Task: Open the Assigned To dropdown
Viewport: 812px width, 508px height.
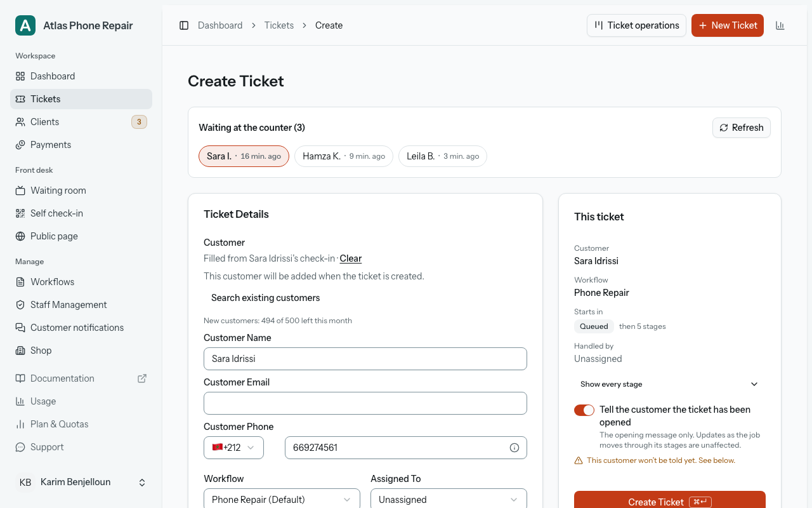Action: 449,500
